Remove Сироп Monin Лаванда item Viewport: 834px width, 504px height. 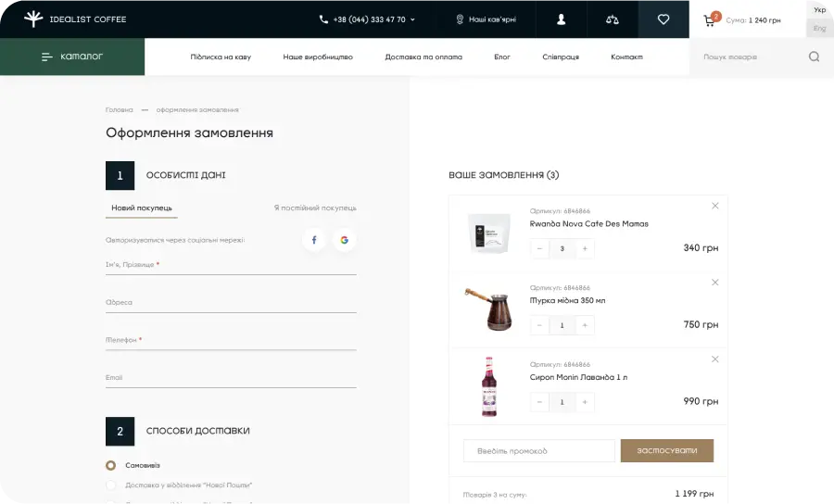click(x=714, y=359)
